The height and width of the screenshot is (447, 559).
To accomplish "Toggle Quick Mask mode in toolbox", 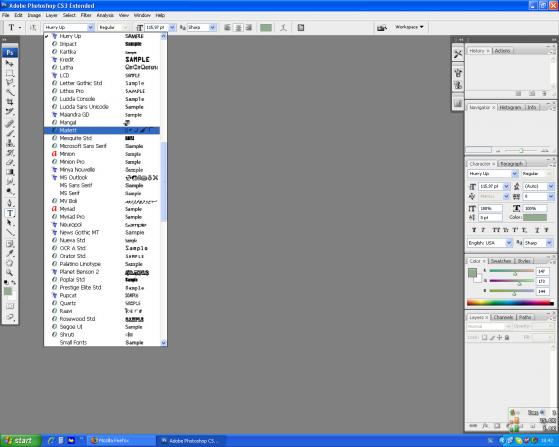I will point(10,306).
